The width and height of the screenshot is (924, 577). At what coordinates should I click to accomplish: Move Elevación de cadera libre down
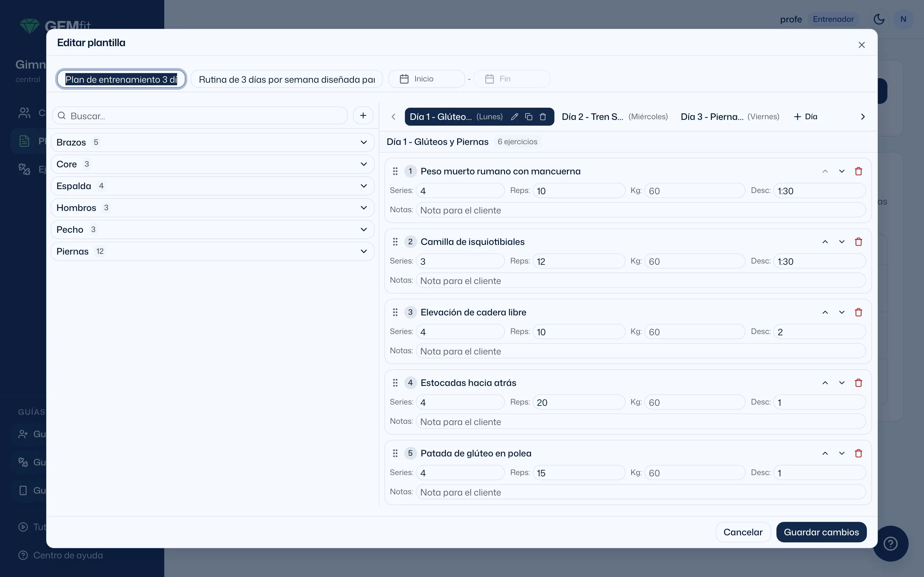(842, 313)
